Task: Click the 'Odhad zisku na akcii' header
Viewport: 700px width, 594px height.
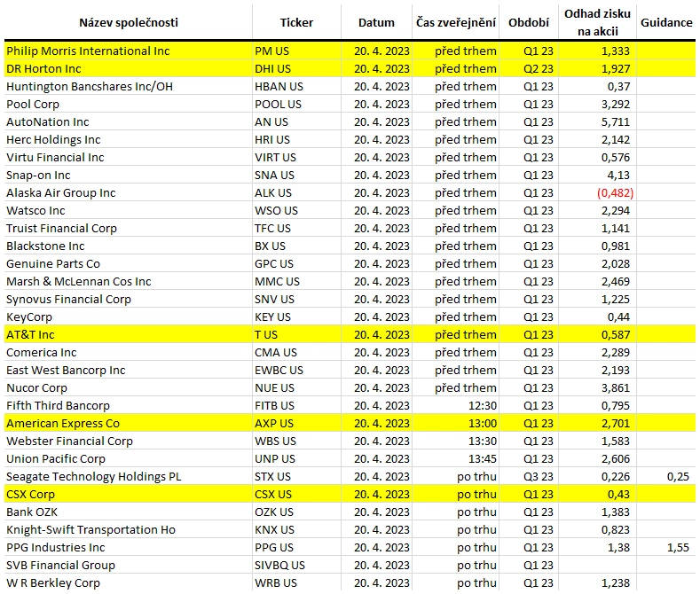Action: coord(597,22)
